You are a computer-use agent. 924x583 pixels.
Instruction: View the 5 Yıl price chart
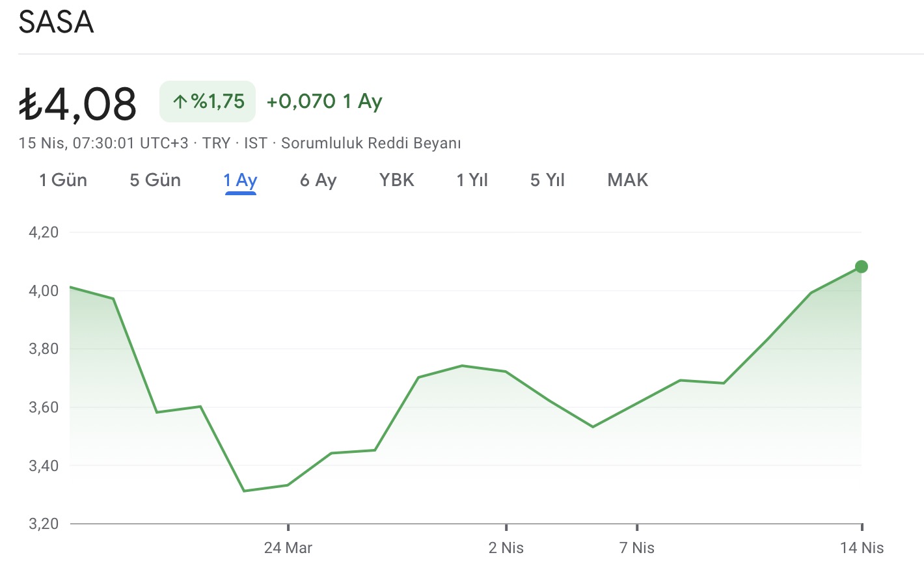click(x=548, y=180)
